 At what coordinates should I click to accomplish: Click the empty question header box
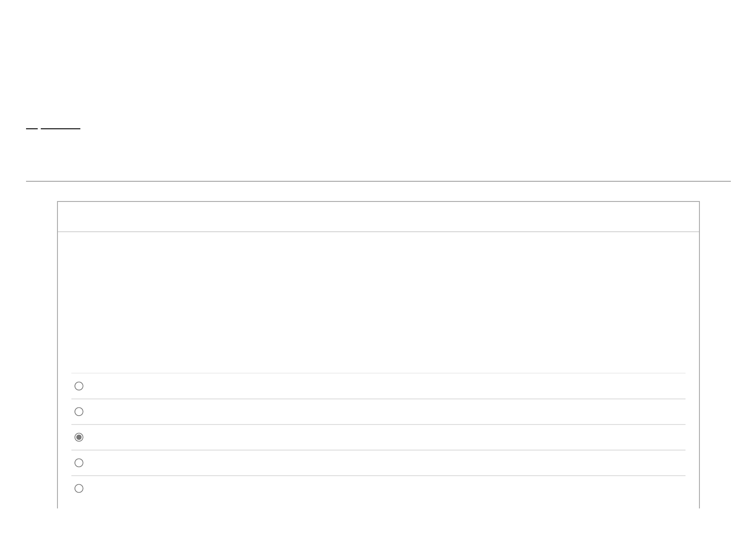378,217
